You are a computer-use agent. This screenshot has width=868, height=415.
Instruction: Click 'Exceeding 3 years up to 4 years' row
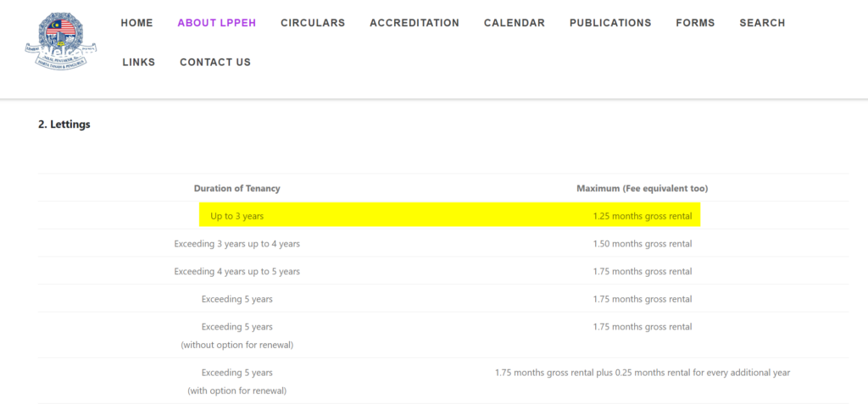point(236,244)
